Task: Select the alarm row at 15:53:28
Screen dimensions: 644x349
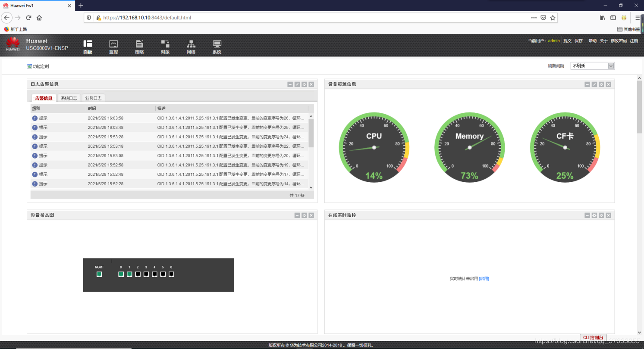Action: click(169, 137)
